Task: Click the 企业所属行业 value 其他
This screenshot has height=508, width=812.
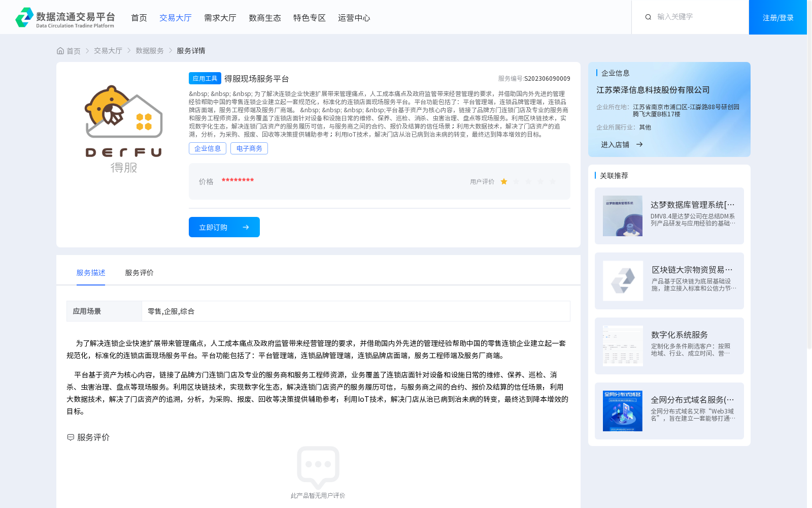Action: pyautogui.click(x=645, y=128)
